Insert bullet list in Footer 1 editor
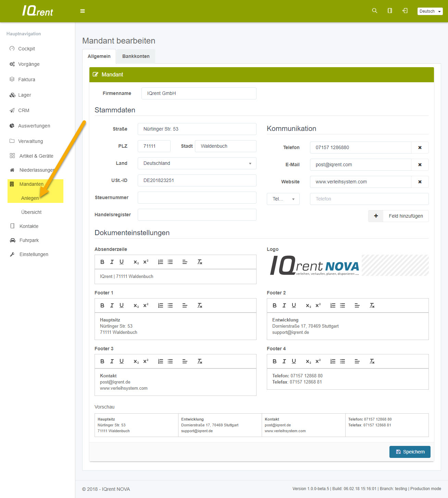 [x=170, y=305]
